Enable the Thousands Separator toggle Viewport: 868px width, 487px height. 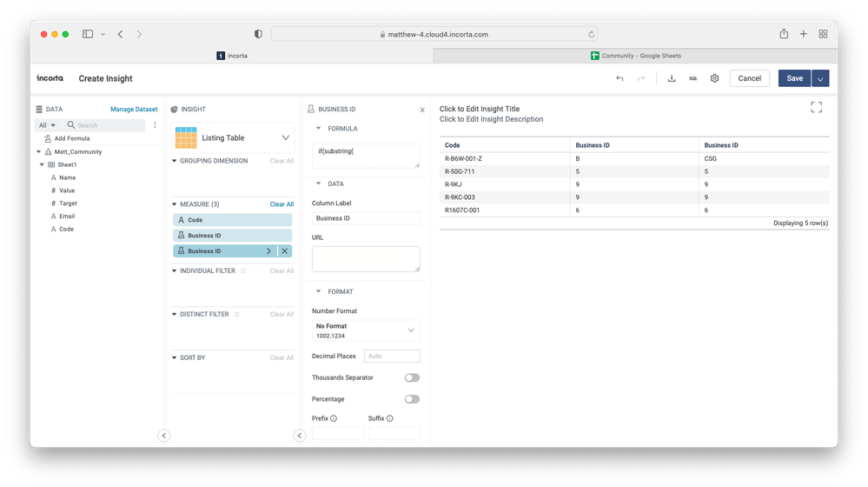tap(412, 377)
